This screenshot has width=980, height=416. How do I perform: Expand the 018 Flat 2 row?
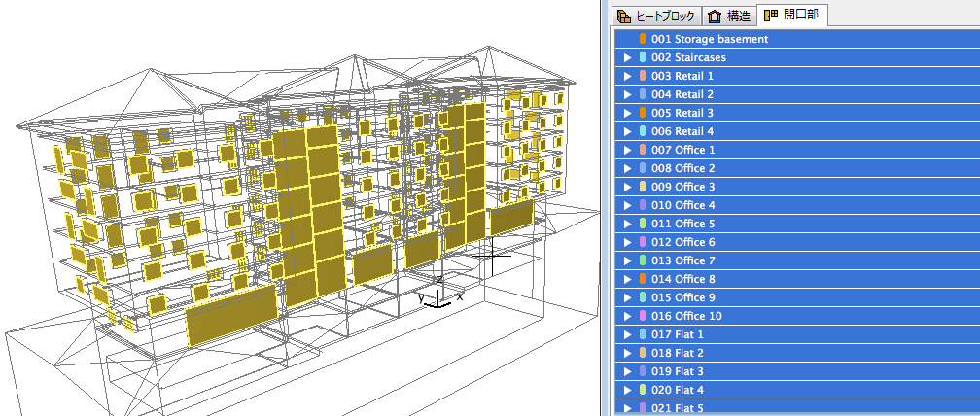click(628, 353)
